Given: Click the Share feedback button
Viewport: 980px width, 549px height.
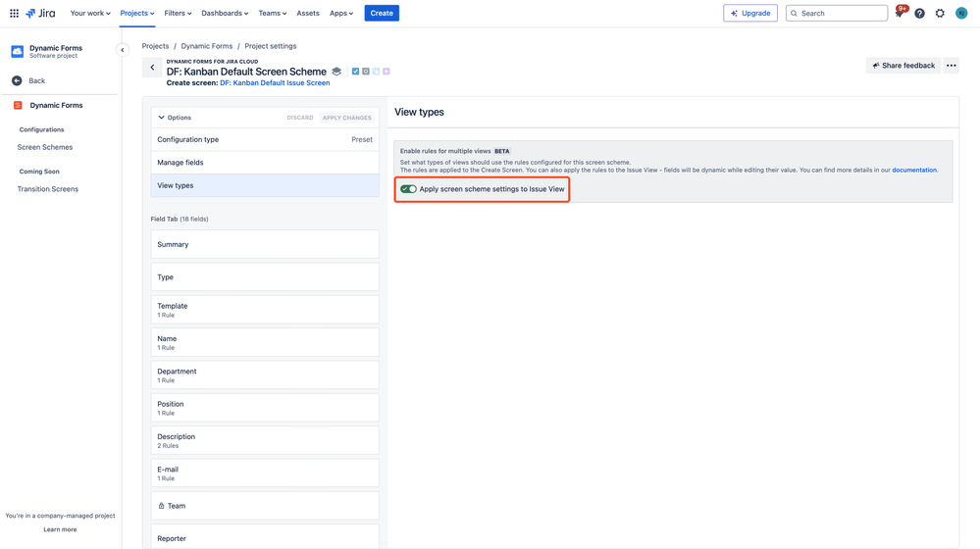Looking at the screenshot, I should click(x=903, y=66).
